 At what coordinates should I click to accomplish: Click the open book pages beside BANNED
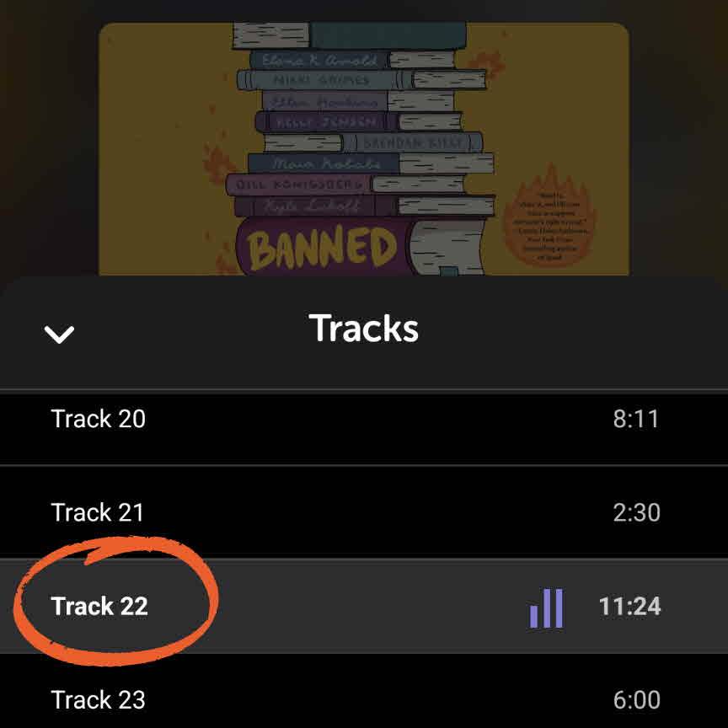[x=446, y=247]
